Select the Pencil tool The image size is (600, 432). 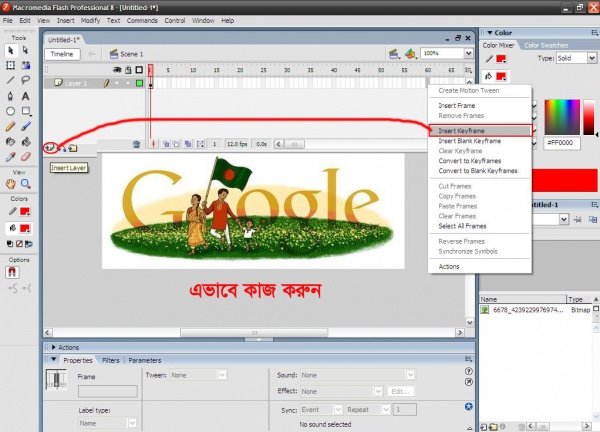11,126
